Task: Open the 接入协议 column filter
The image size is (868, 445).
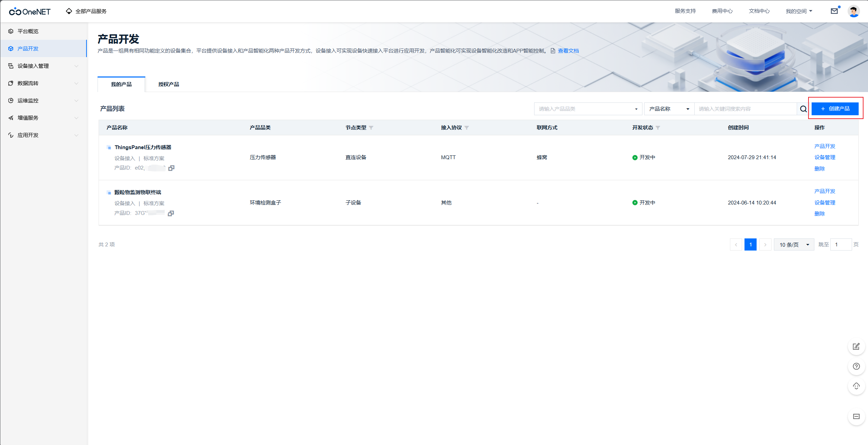Action: tap(467, 128)
